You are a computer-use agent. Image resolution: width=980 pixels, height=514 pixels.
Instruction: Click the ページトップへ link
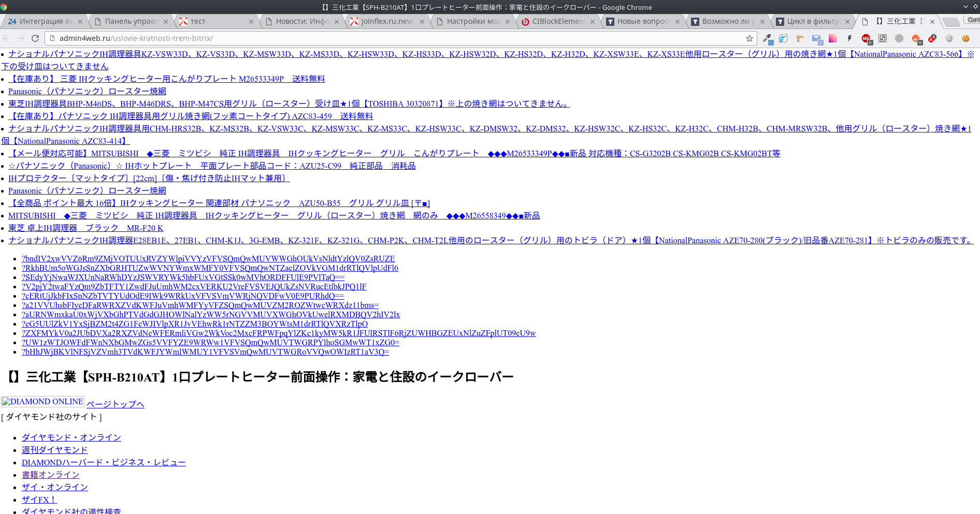coord(116,404)
